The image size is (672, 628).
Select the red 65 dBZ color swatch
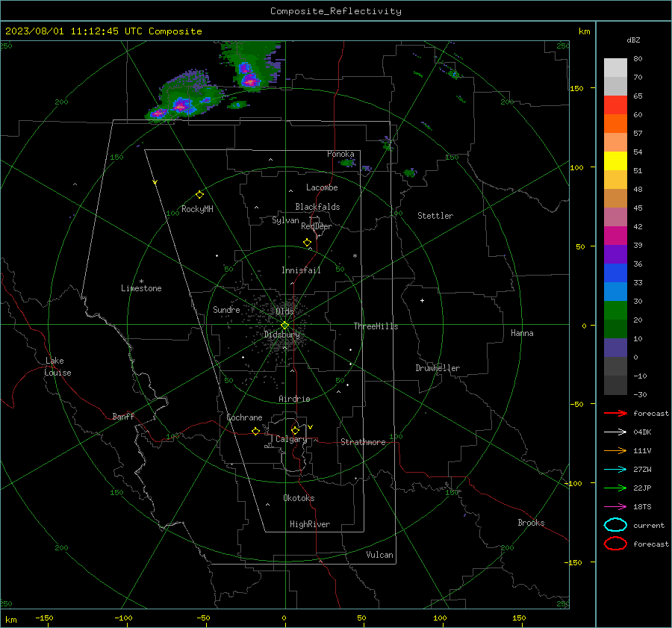pos(615,105)
